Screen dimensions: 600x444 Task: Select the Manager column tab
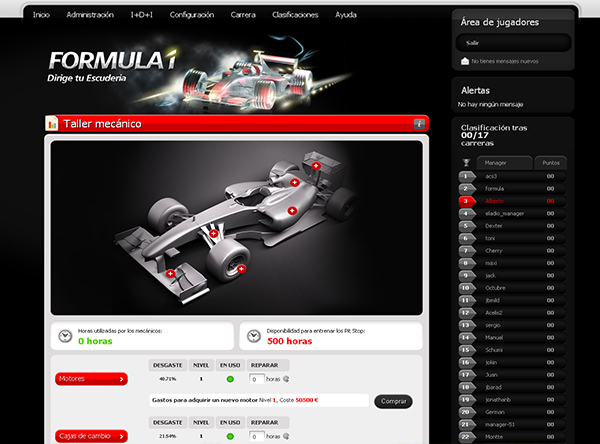(504, 163)
